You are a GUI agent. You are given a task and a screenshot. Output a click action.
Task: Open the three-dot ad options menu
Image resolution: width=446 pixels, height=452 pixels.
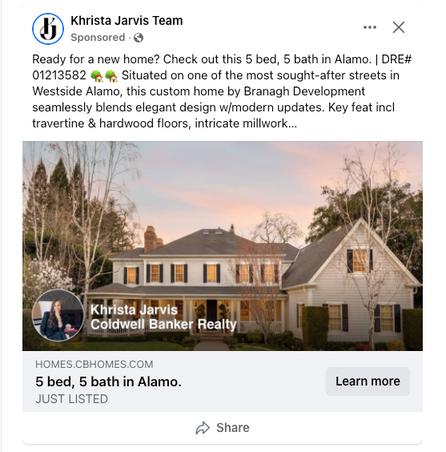click(x=370, y=27)
